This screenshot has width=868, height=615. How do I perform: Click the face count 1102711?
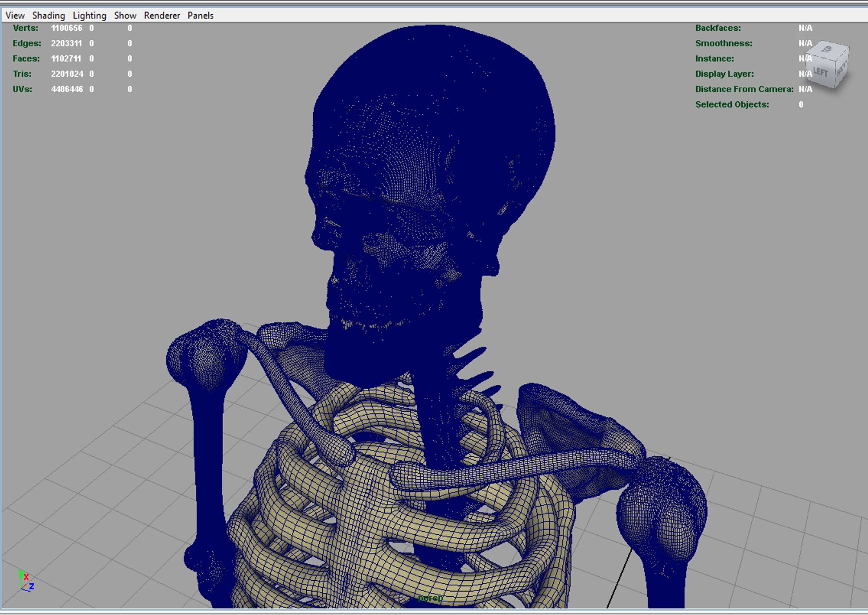66,59
